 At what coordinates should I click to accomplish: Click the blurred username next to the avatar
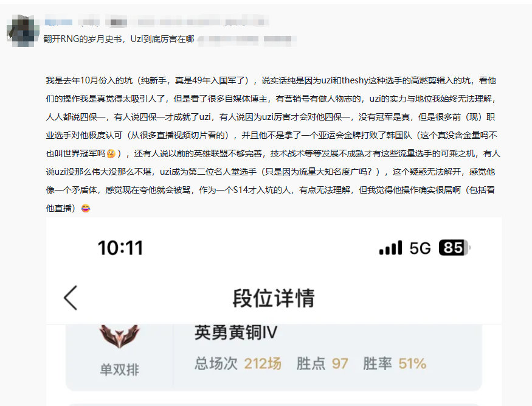[58, 22]
